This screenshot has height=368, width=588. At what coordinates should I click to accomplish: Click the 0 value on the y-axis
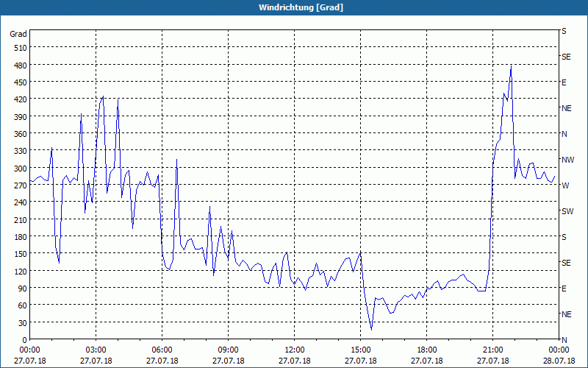click(x=25, y=340)
